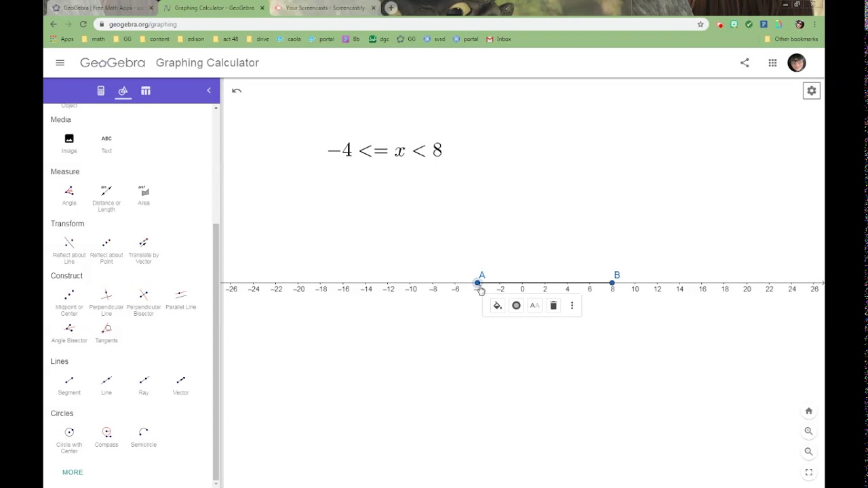Switch to the Table view tab
Viewport: 868px width, 488px height.
146,91
